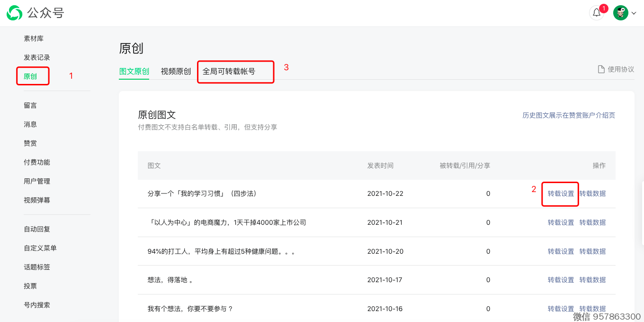Open 自动回复 settings
Screen dimensions: 644x322
[x=37, y=229]
